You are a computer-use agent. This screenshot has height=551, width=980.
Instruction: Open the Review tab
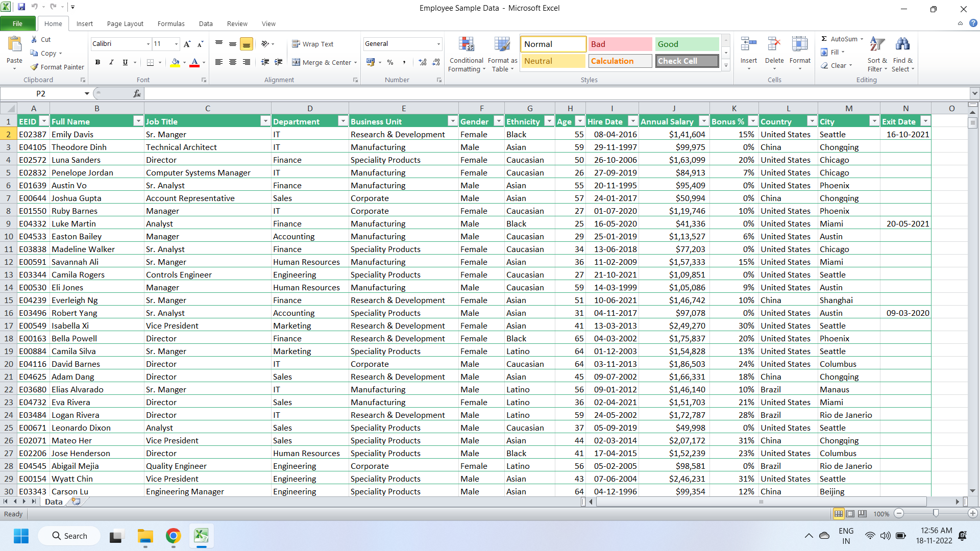tap(237, 23)
